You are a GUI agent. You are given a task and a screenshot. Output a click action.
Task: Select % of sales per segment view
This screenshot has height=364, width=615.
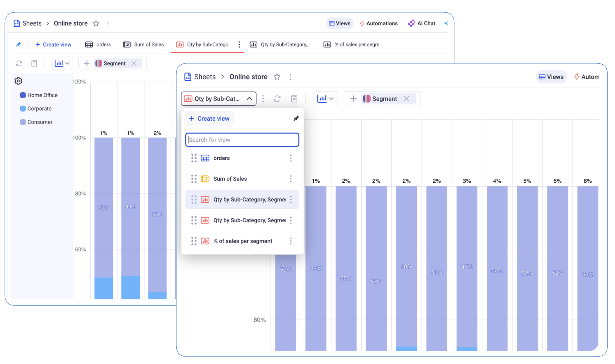pos(242,241)
